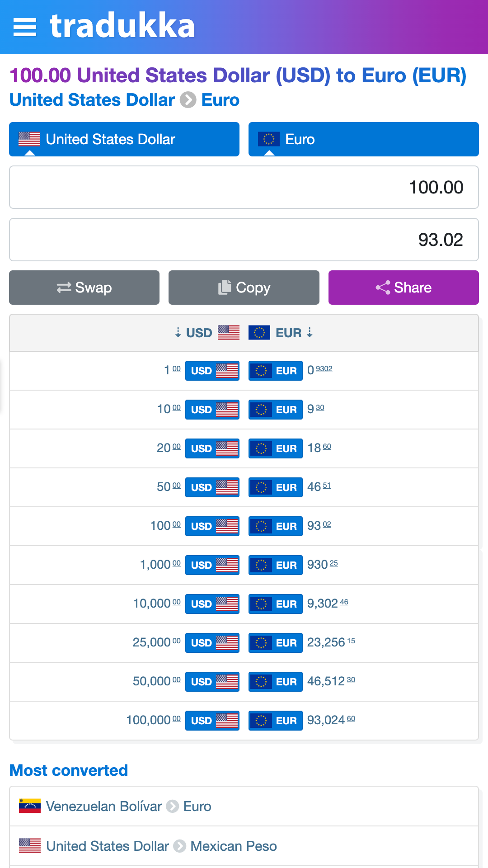Sort by the EUR down arrow
Screen dimensions: 488x868
pyautogui.click(x=310, y=333)
